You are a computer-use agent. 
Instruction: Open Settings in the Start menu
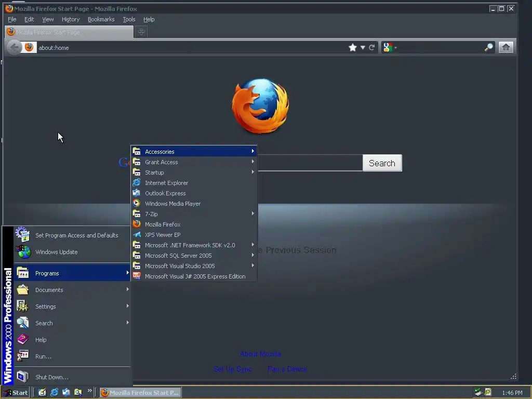[x=72, y=307]
